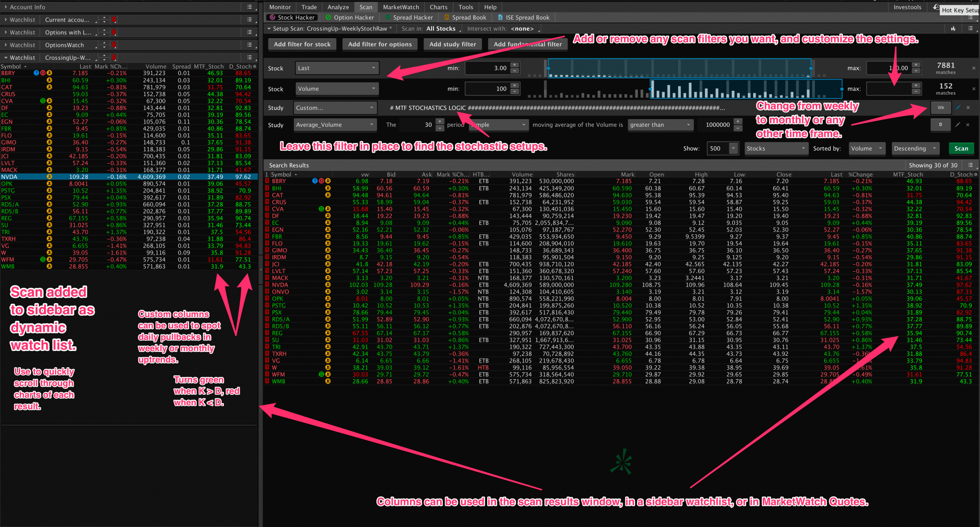Open the Sorted by Volume dropdown
Viewport: 980px width, 527px height.
coord(866,149)
